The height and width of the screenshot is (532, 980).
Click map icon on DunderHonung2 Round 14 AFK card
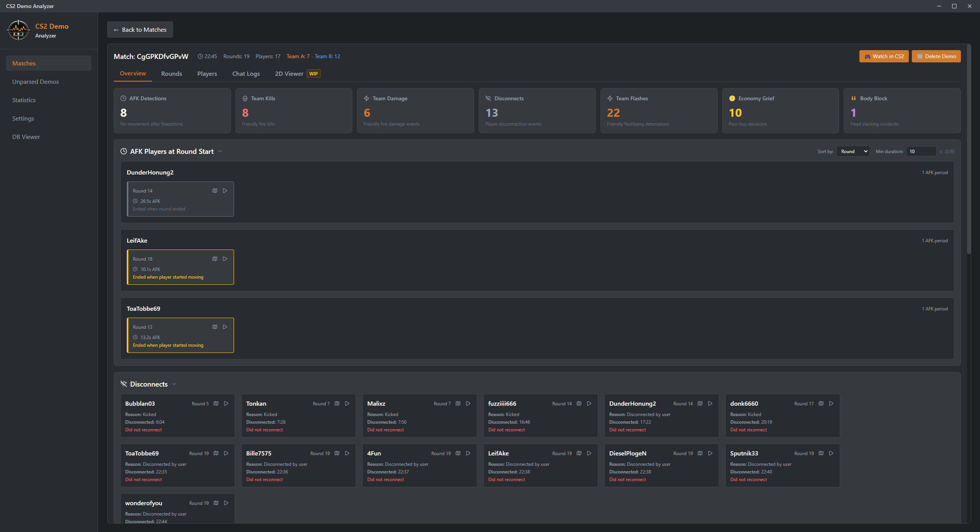[x=215, y=191]
